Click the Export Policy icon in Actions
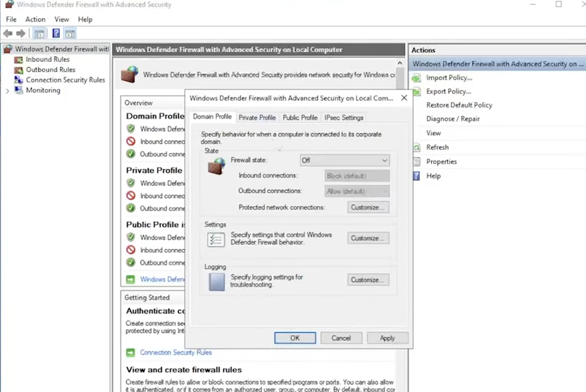This screenshot has width=586, height=392. (x=417, y=91)
